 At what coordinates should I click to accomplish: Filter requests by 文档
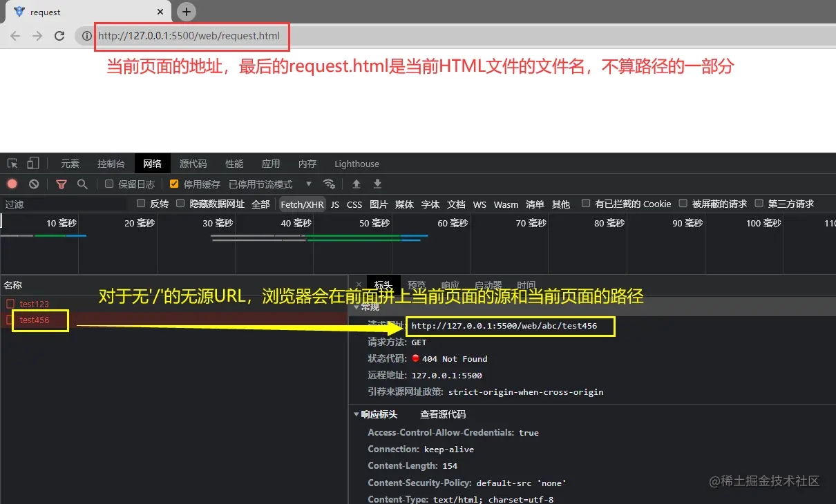pyautogui.click(x=456, y=204)
